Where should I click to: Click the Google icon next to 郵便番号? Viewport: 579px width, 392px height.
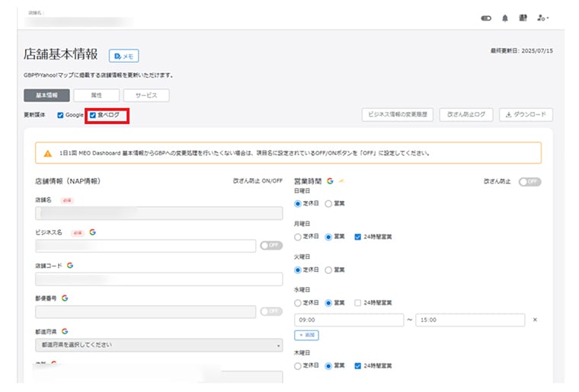66,298
